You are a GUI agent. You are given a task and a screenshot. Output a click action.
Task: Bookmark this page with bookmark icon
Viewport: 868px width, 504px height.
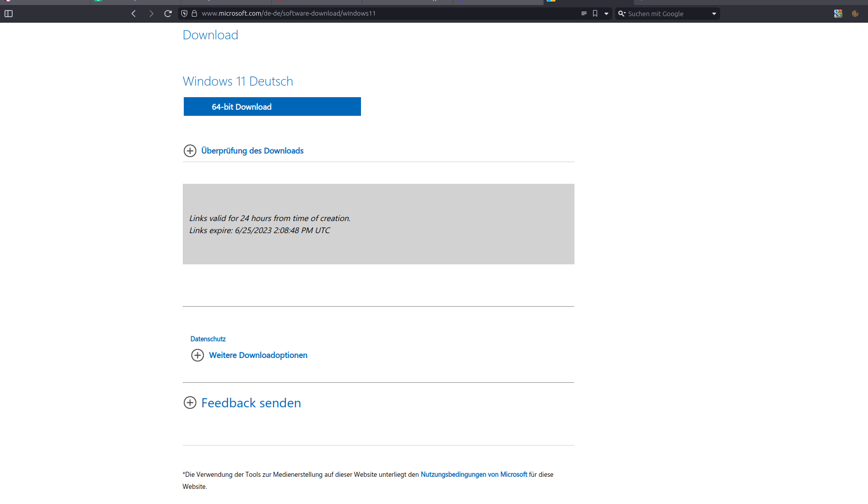click(595, 14)
